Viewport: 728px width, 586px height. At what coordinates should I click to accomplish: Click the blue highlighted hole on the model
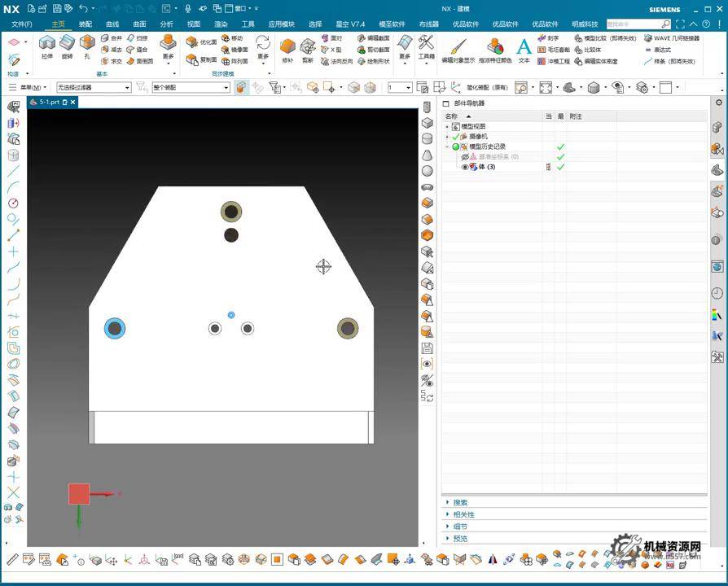[x=115, y=328]
